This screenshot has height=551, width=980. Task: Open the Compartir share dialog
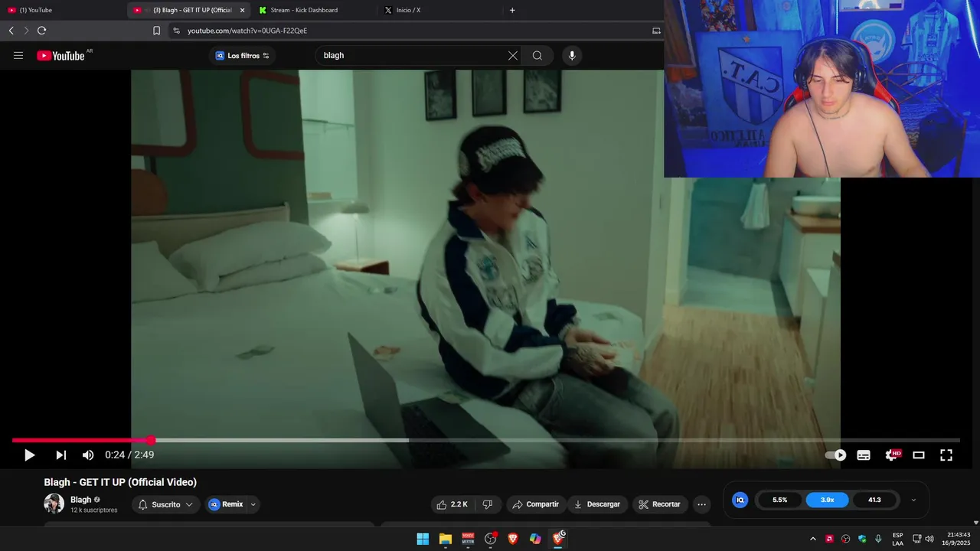coord(536,504)
